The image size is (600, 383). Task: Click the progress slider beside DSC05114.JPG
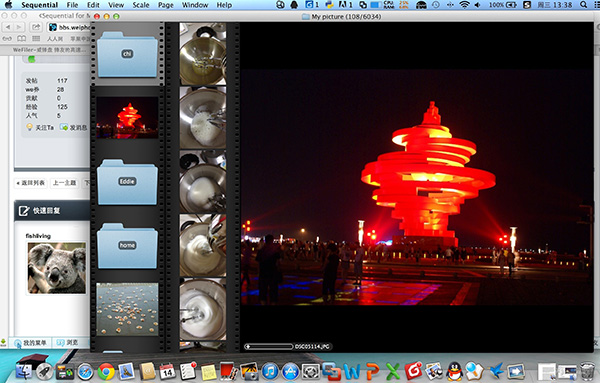click(x=269, y=347)
